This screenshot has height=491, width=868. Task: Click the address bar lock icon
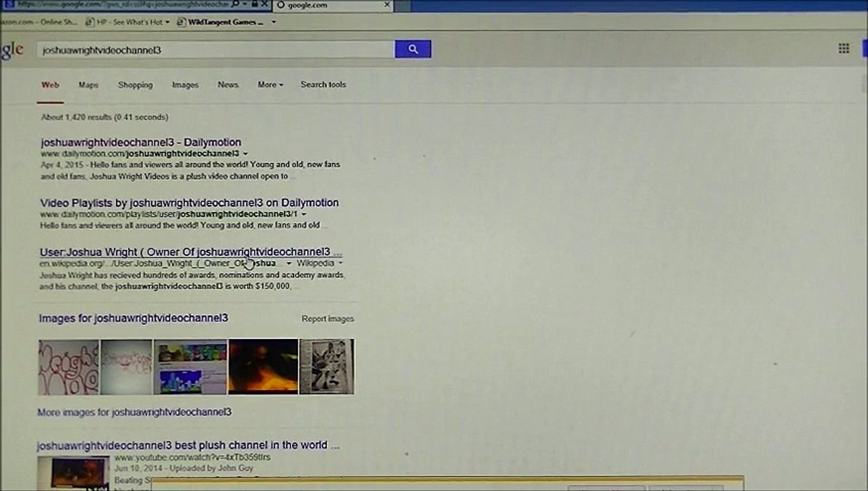tap(254, 4)
